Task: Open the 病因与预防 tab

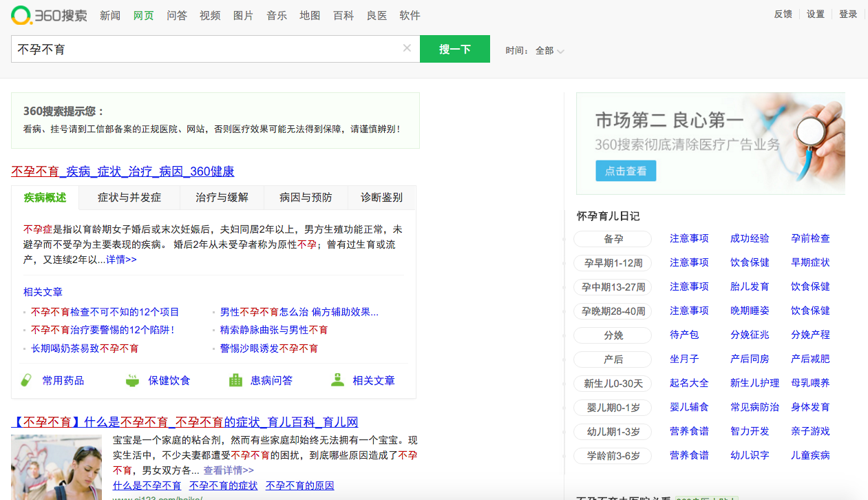Action: click(x=306, y=198)
